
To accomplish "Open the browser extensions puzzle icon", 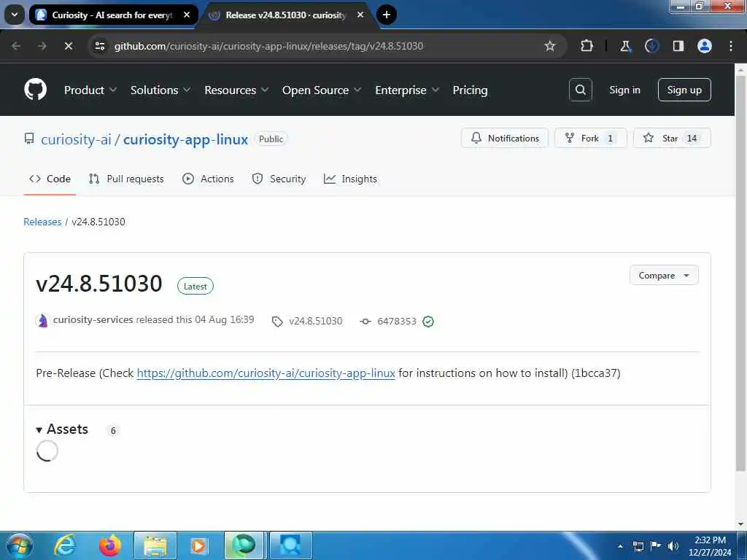I will pos(587,46).
